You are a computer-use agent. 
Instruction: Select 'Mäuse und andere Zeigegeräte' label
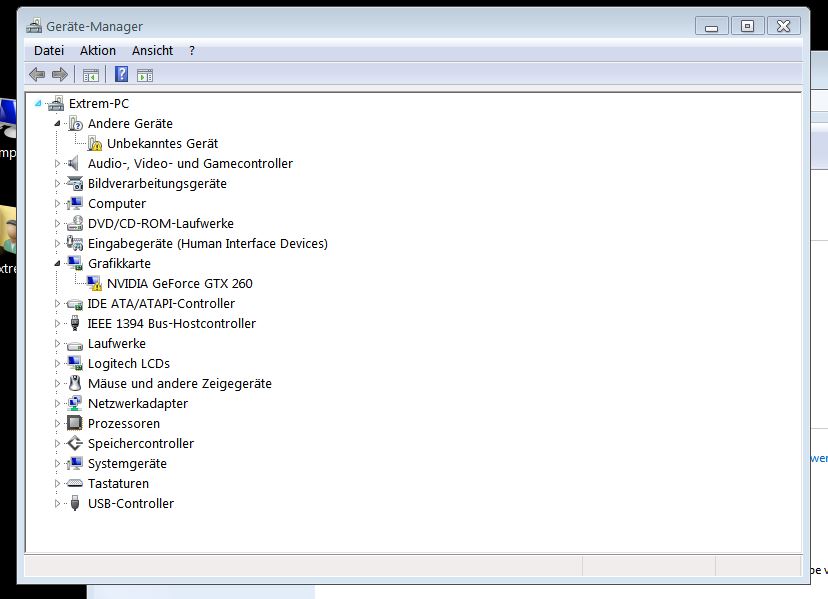[180, 383]
